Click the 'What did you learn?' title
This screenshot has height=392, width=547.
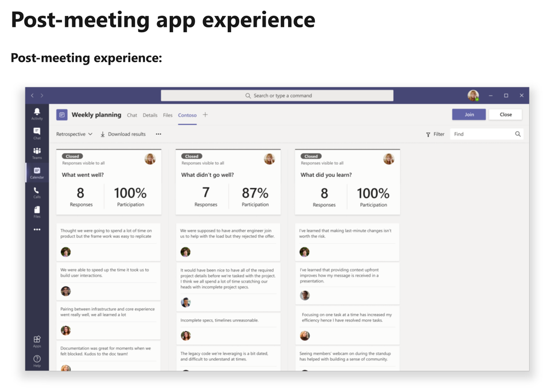pos(326,175)
